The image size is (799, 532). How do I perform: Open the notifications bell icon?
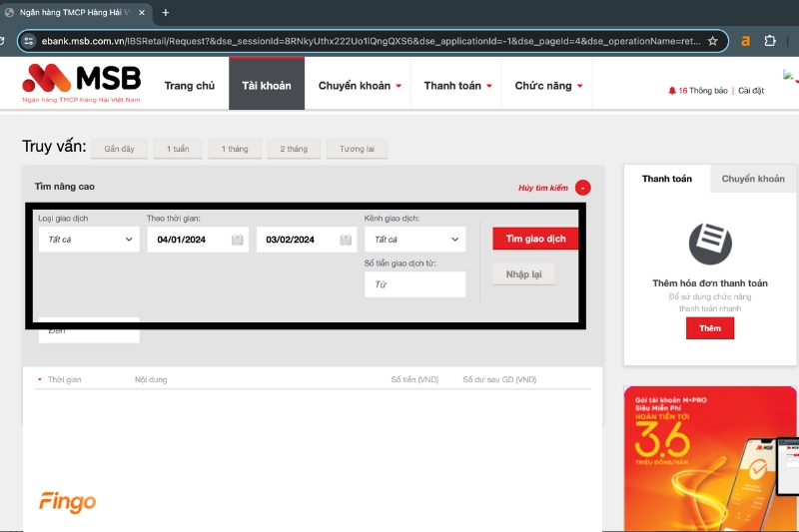pyautogui.click(x=671, y=90)
